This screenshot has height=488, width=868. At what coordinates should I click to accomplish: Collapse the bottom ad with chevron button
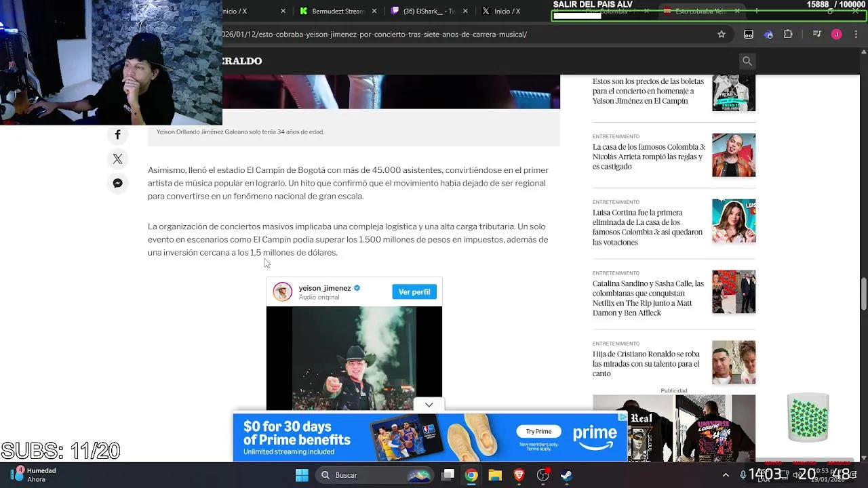coord(429,405)
